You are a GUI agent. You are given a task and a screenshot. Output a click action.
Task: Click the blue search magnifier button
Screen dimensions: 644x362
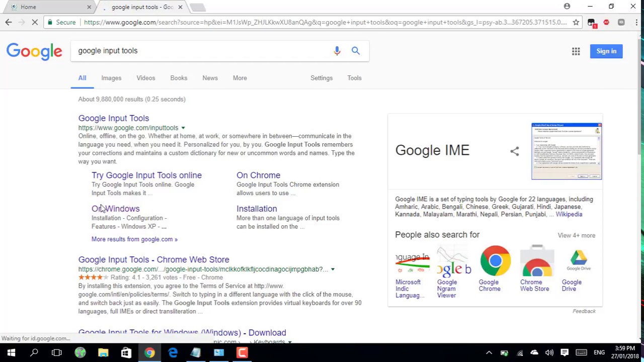pyautogui.click(x=356, y=51)
